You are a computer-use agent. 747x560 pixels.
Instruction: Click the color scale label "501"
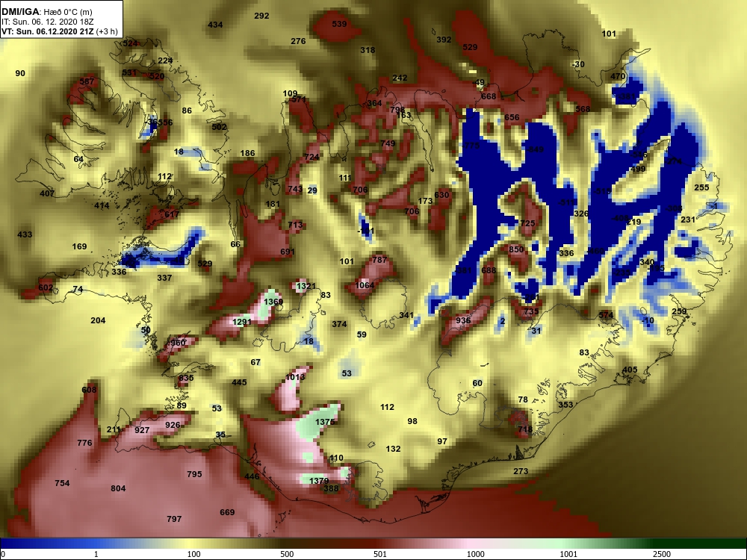[x=380, y=554]
